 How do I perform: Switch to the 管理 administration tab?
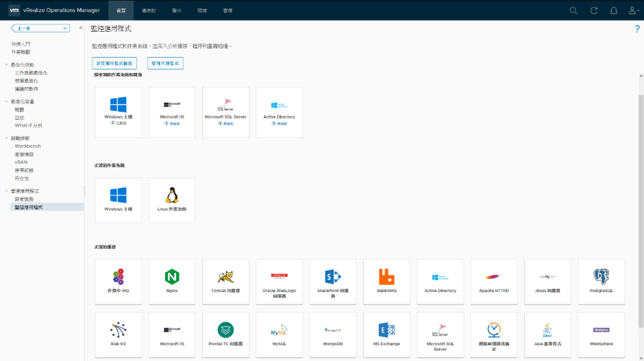coord(227,11)
